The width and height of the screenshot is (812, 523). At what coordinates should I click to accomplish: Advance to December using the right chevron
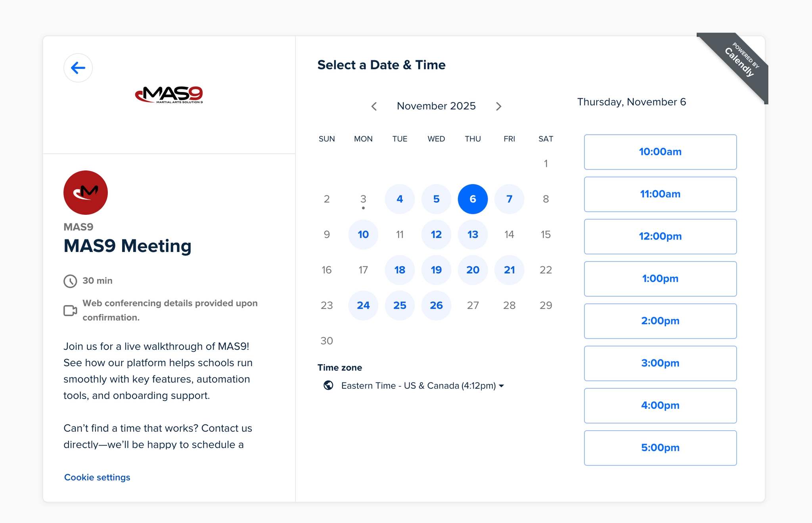499,106
